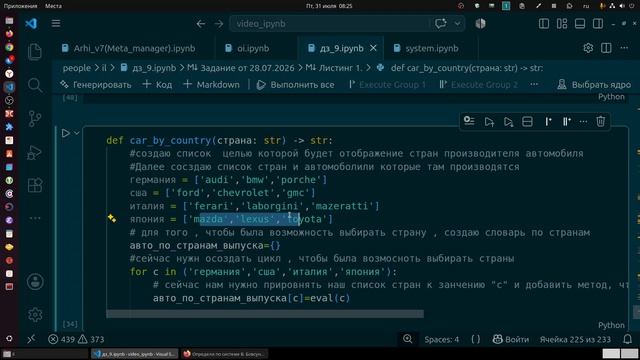Delete the cell with trash icon
The width and height of the screenshot is (640, 360).
[x=600, y=121]
